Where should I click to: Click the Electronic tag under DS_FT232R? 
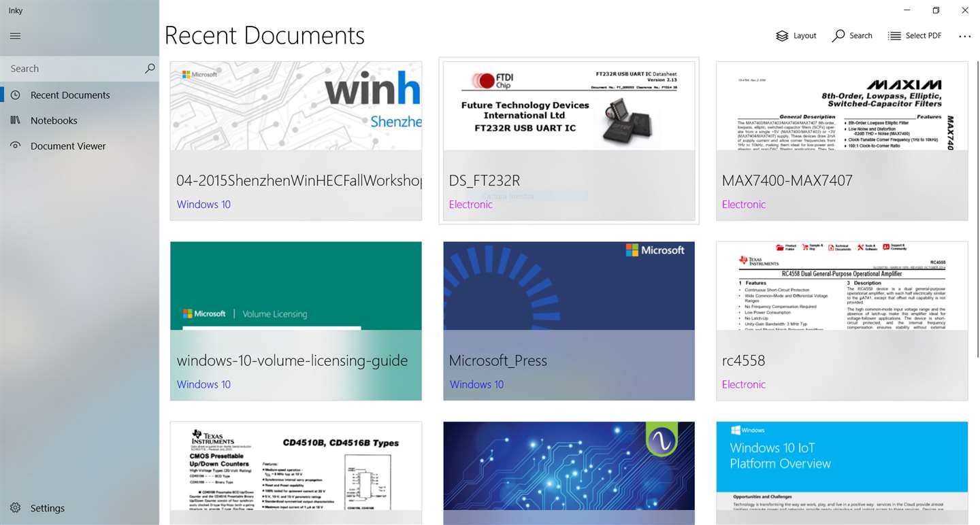coord(470,204)
